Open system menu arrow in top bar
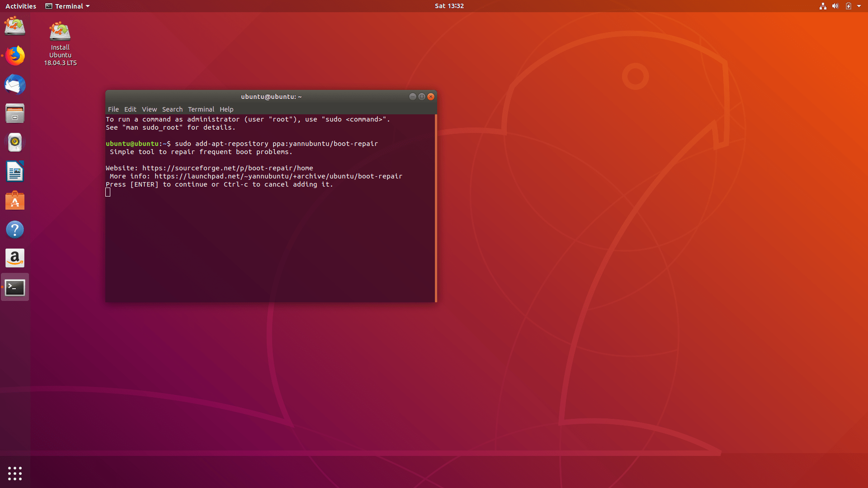Image resolution: width=868 pixels, height=488 pixels. [x=859, y=6]
